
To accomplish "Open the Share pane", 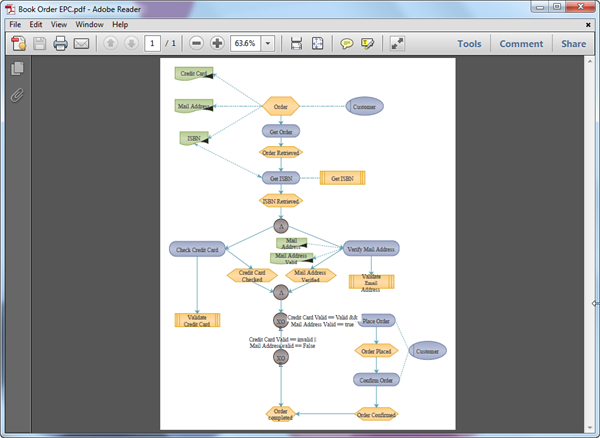I will click(x=574, y=44).
